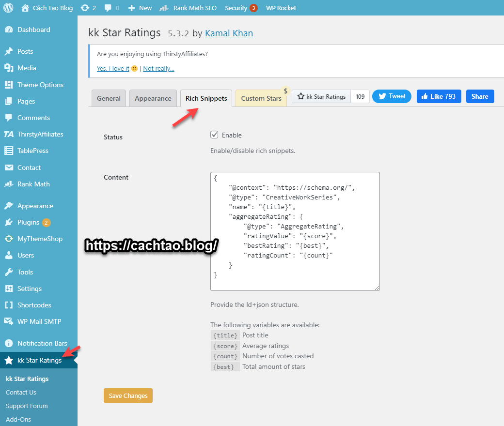Click the 109 star count box
The image size is (504, 426).
pyautogui.click(x=360, y=96)
